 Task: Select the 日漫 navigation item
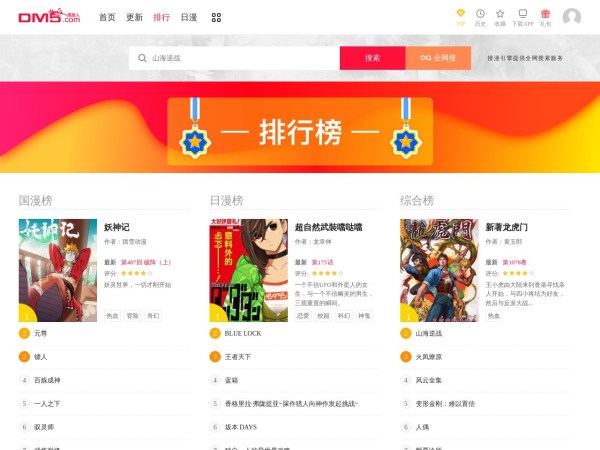[188, 18]
